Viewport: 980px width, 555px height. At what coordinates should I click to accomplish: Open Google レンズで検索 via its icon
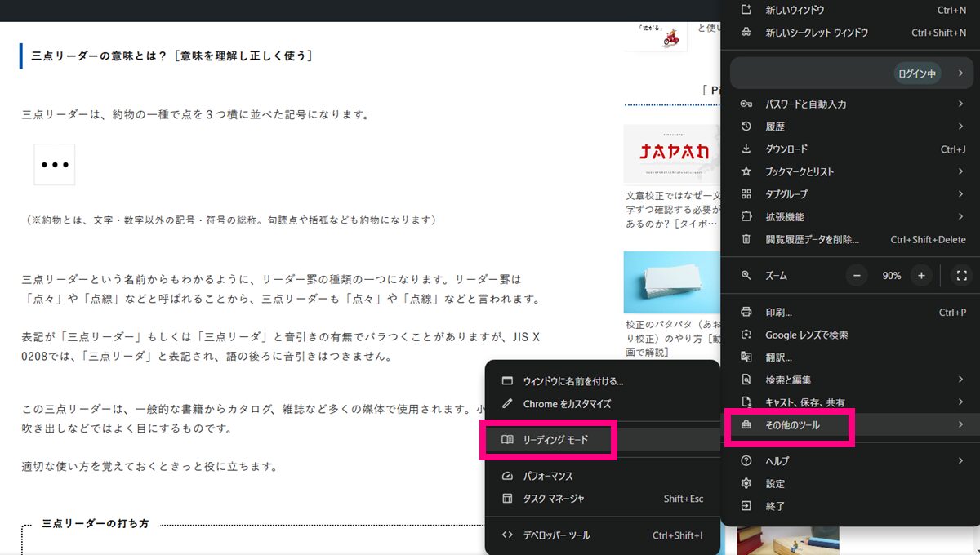(746, 335)
